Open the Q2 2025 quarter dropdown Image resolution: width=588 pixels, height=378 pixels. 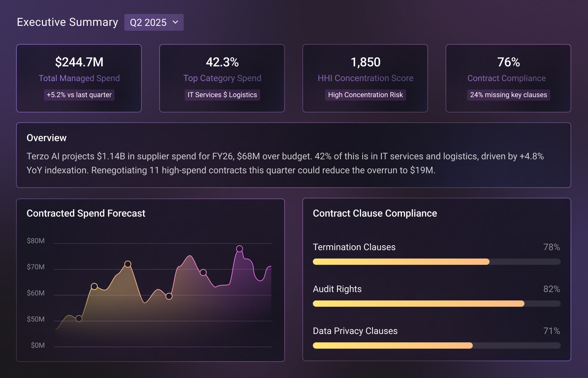tap(154, 22)
